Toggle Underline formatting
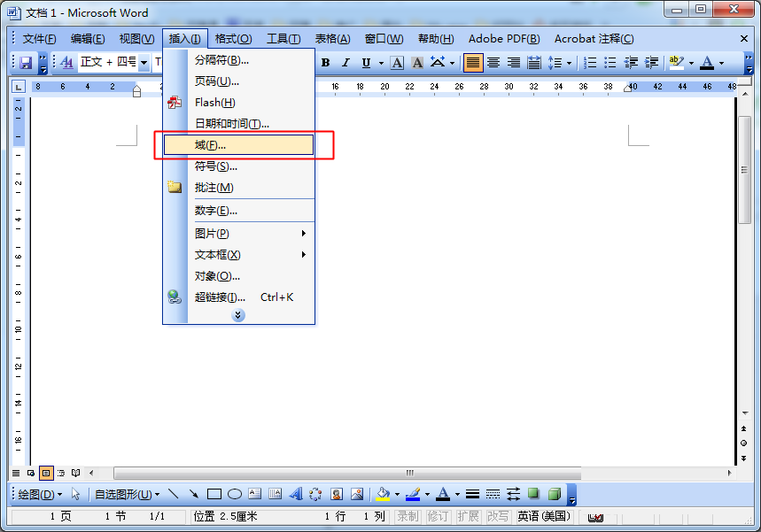This screenshot has height=532, width=761. click(x=366, y=63)
